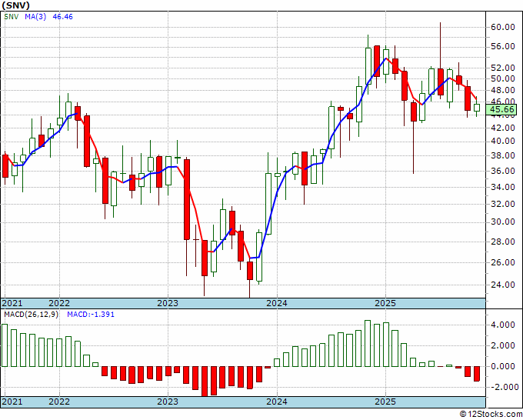Image resolution: width=523 pixels, height=420 pixels.
Task: Click the (SNV) chart title
Action: (15, 5)
